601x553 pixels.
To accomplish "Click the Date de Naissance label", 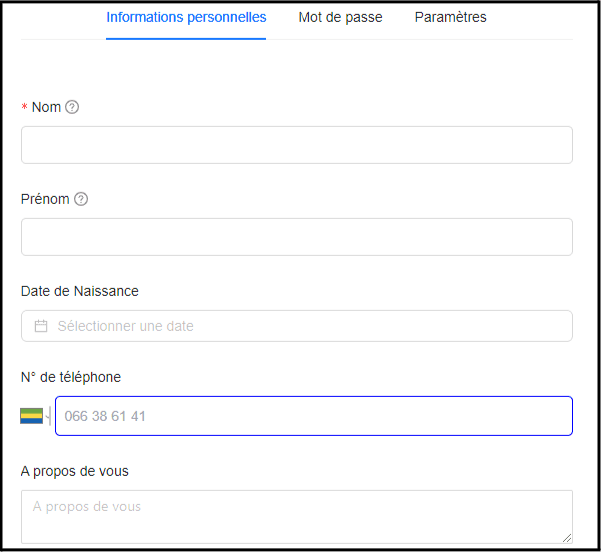I will coord(80,291).
